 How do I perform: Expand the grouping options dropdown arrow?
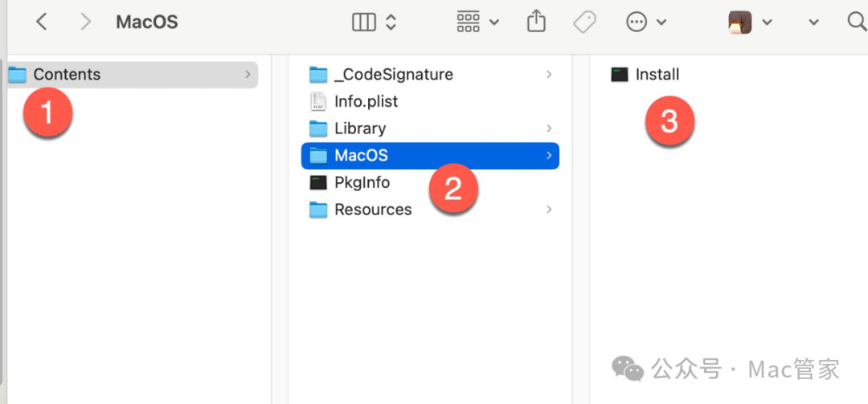pos(494,22)
